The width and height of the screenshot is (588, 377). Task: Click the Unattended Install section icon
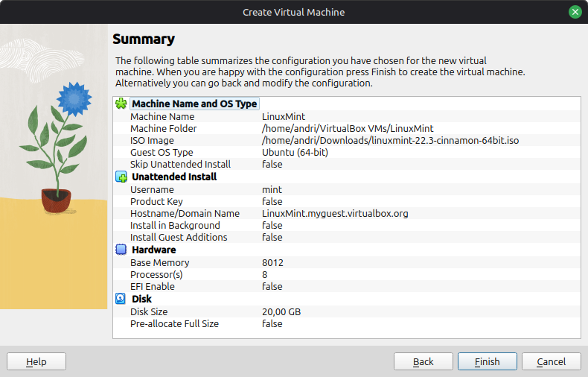pyautogui.click(x=121, y=177)
